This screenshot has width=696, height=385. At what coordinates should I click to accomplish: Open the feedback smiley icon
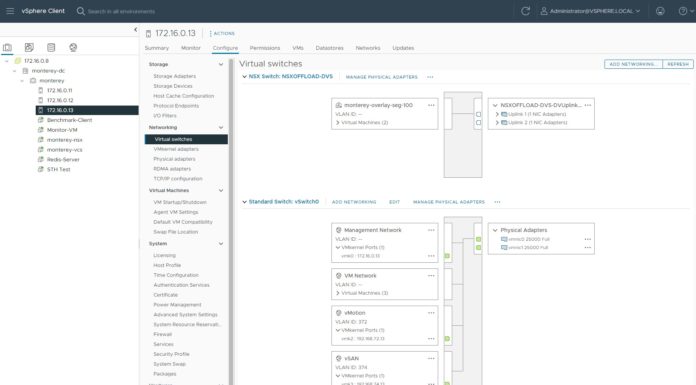(x=660, y=11)
